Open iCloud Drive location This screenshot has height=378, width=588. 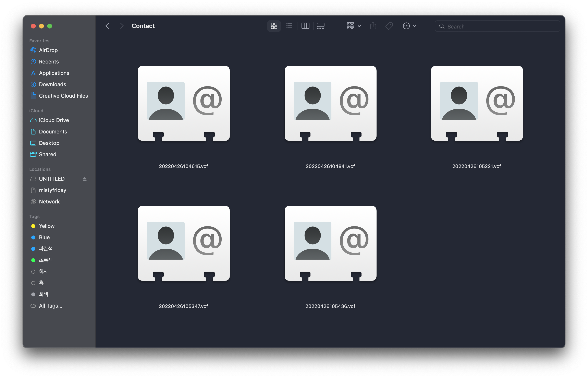(x=54, y=120)
